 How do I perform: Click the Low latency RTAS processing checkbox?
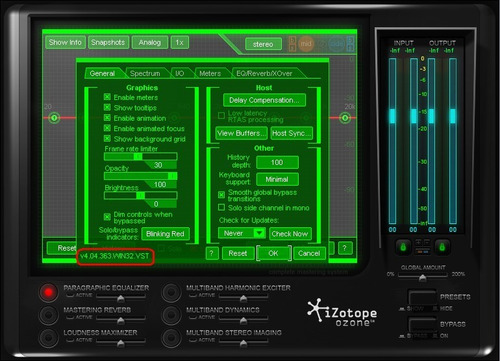221,116
